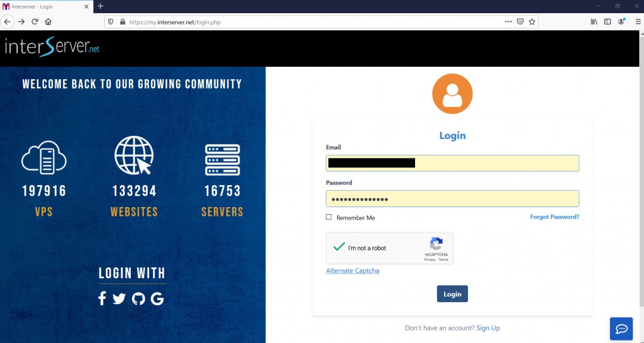644x343 pixels.
Task: Log in with the Facebook icon
Action: coord(102,298)
